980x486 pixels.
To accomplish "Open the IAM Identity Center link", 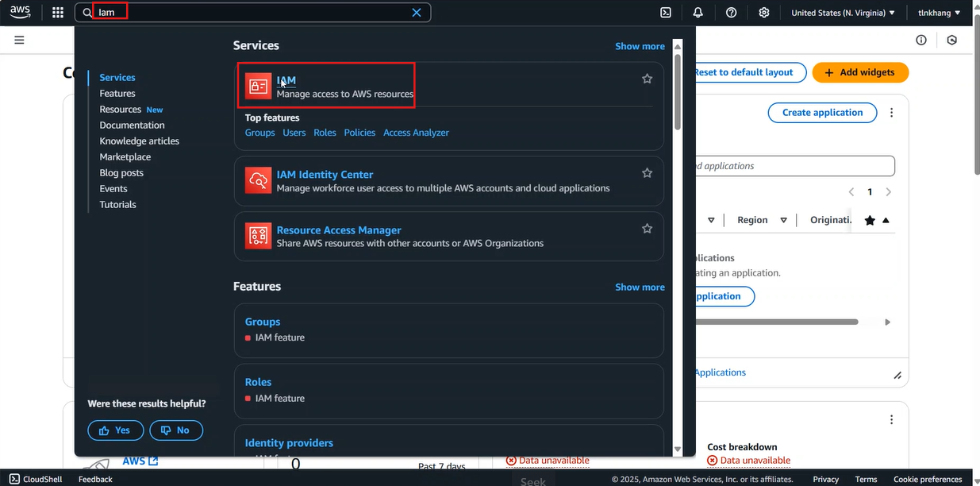I will tap(325, 174).
